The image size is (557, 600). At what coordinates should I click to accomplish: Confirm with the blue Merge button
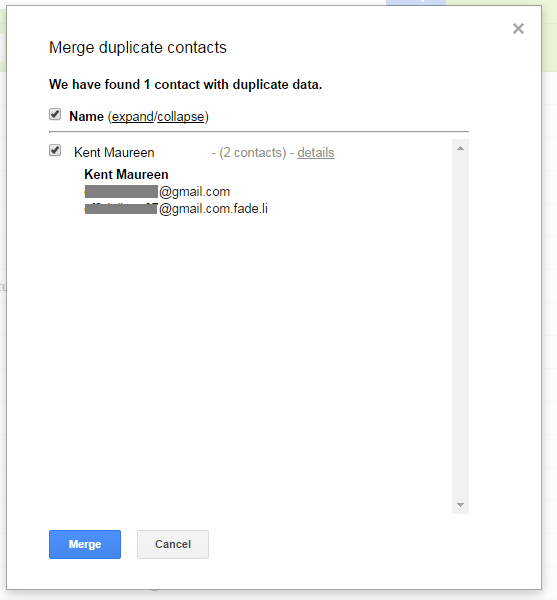coord(85,544)
